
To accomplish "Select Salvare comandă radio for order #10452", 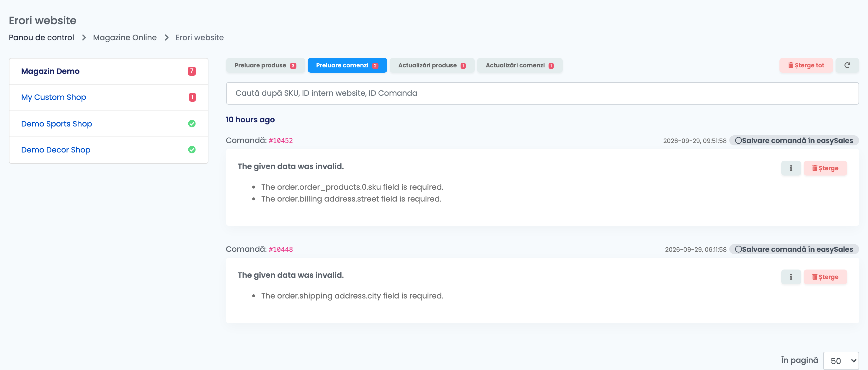I will [738, 140].
